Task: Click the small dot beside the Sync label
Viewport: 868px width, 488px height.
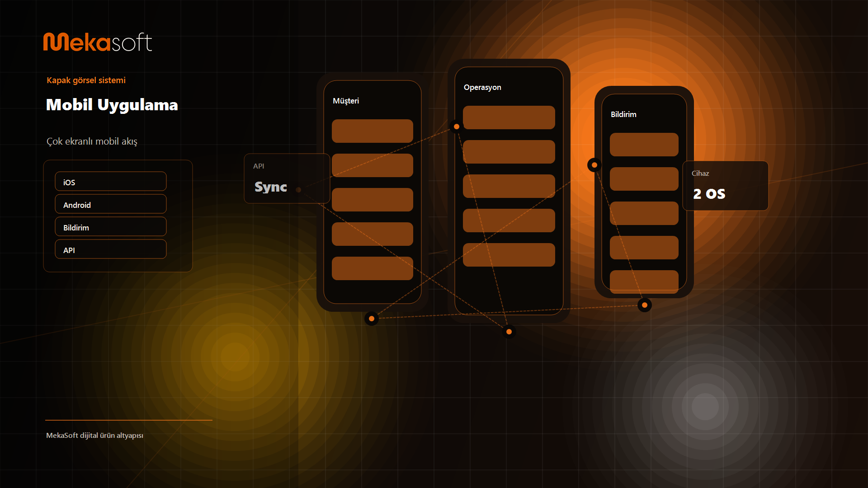Action: (x=298, y=190)
